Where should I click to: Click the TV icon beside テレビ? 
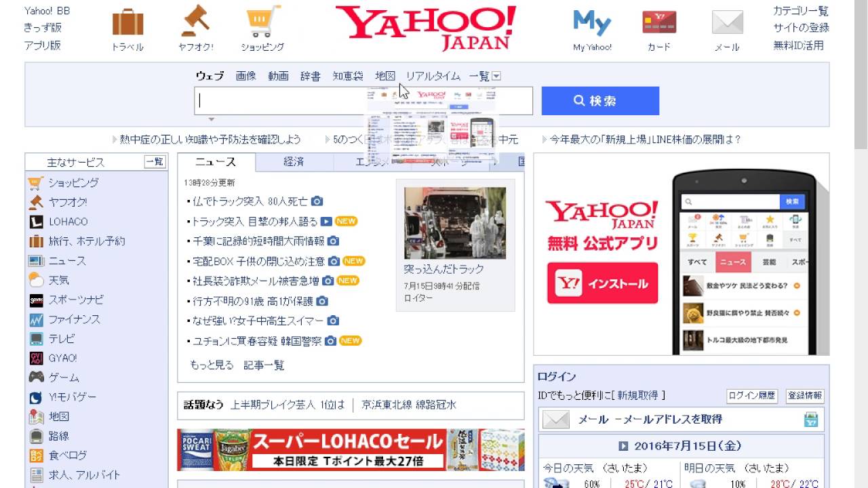tap(36, 339)
